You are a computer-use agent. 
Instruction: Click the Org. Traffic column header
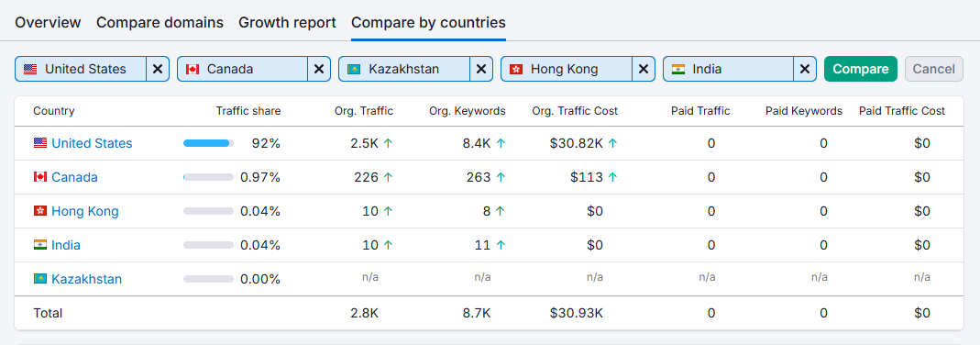pyautogui.click(x=364, y=111)
